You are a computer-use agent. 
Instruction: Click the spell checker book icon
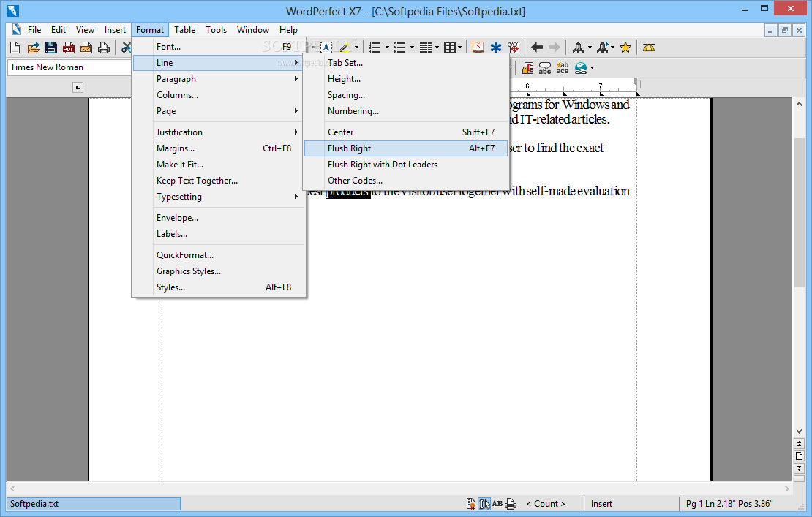478,48
